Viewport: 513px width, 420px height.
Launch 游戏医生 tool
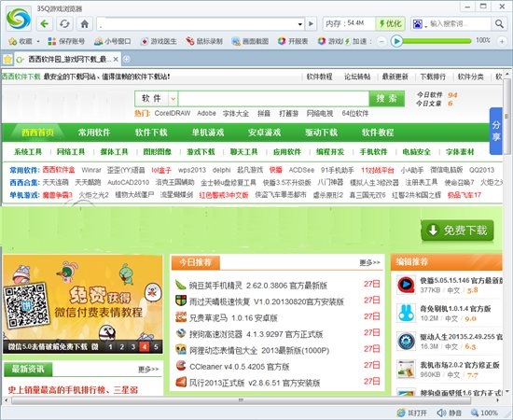click(x=159, y=41)
